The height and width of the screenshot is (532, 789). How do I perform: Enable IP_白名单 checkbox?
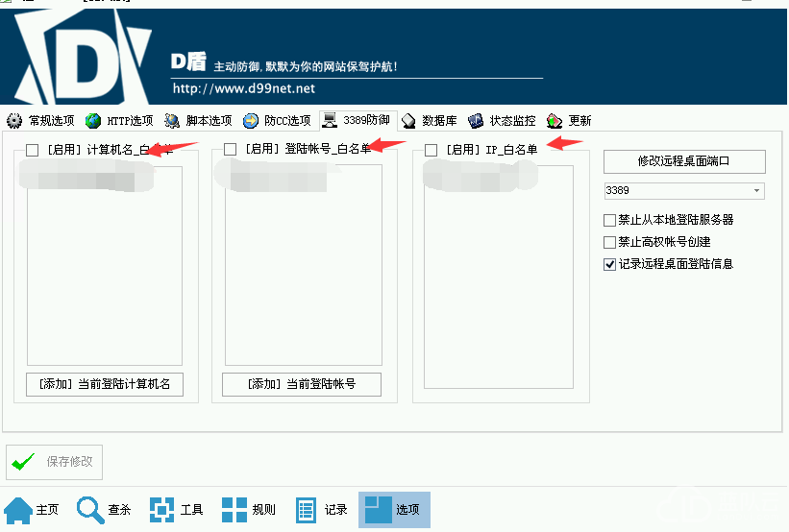pos(431,151)
